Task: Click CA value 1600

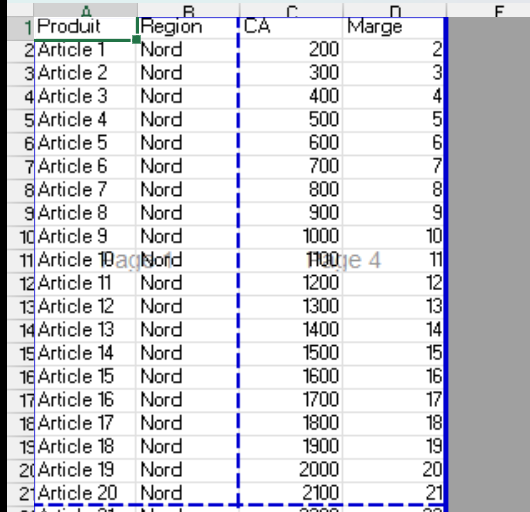Action: pyautogui.click(x=291, y=377)
